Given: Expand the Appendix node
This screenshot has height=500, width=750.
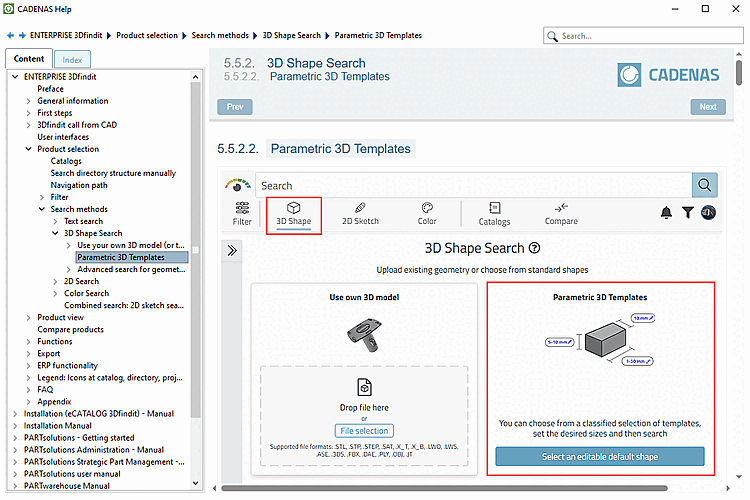Looking at the screenshot, I should point(28,402).
